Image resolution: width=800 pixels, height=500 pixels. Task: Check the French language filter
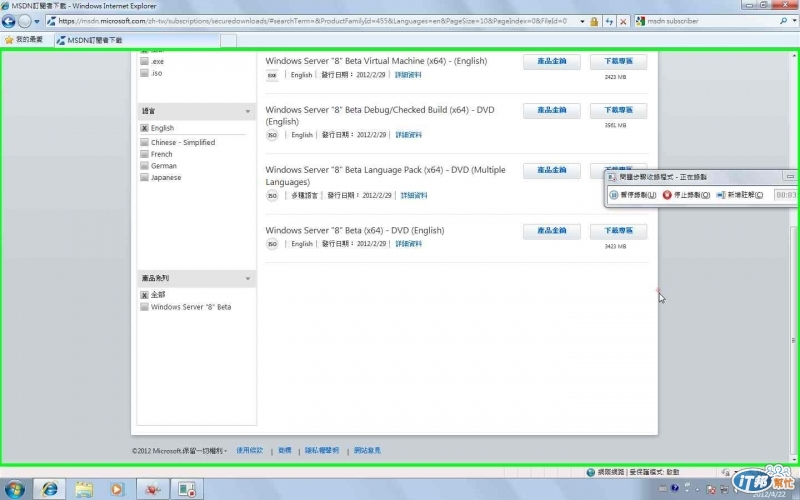144,154
